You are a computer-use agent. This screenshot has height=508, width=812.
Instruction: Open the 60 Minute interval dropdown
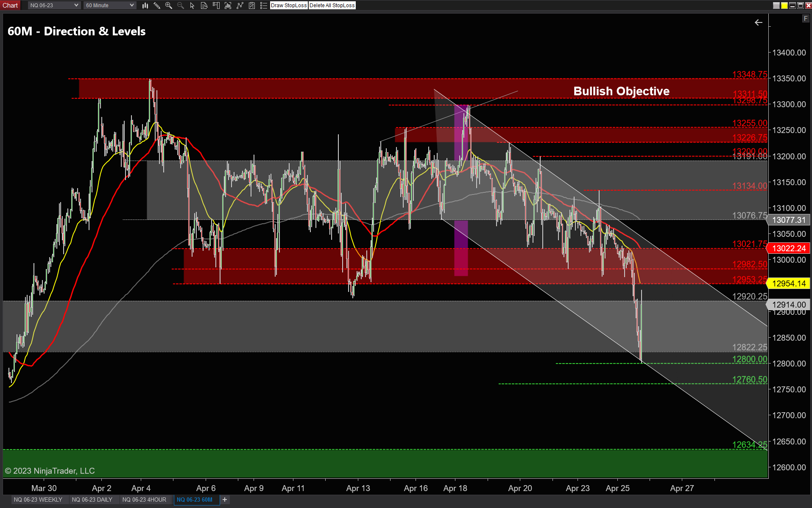click(109, 6)
